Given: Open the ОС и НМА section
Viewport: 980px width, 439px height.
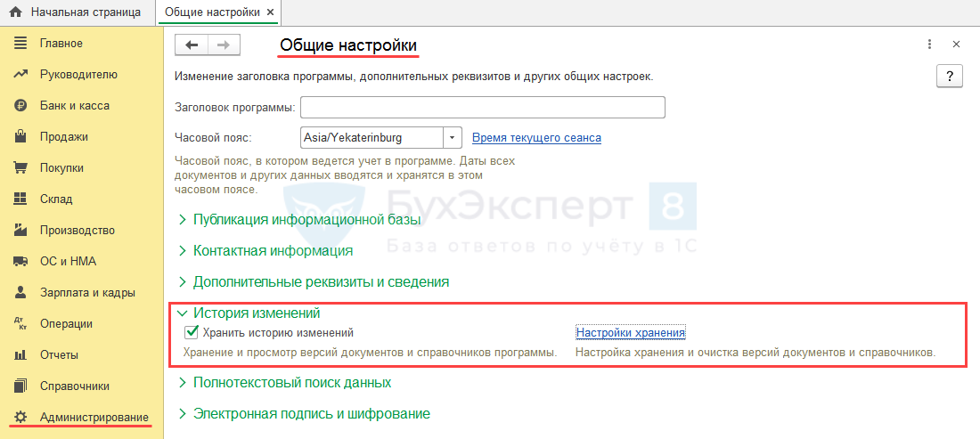Looking at the screenshot, I should tap(68, 262).
